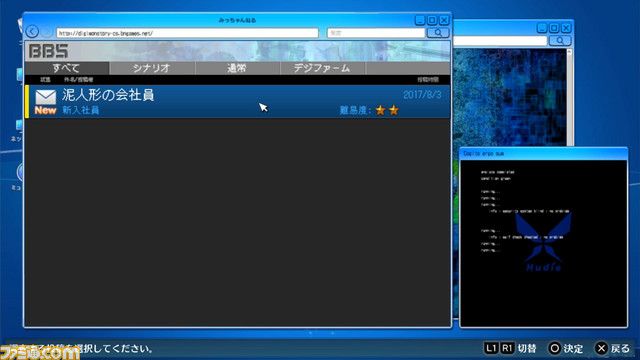Image resolution: width=640 pixels, height=360 pixels.
Task: Click the Hudie butterfly logo
Action: [x=543, y=242]
